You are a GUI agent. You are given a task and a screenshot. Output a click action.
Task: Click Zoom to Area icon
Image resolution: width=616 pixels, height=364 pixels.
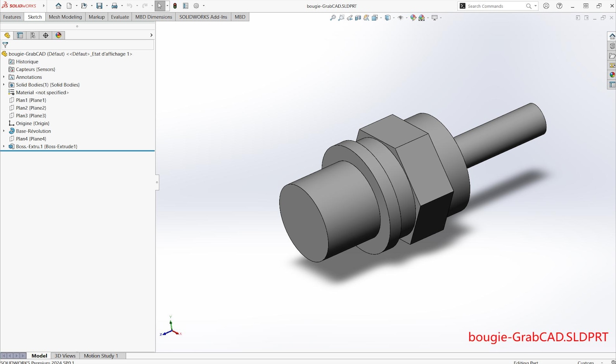pos(341,18)
